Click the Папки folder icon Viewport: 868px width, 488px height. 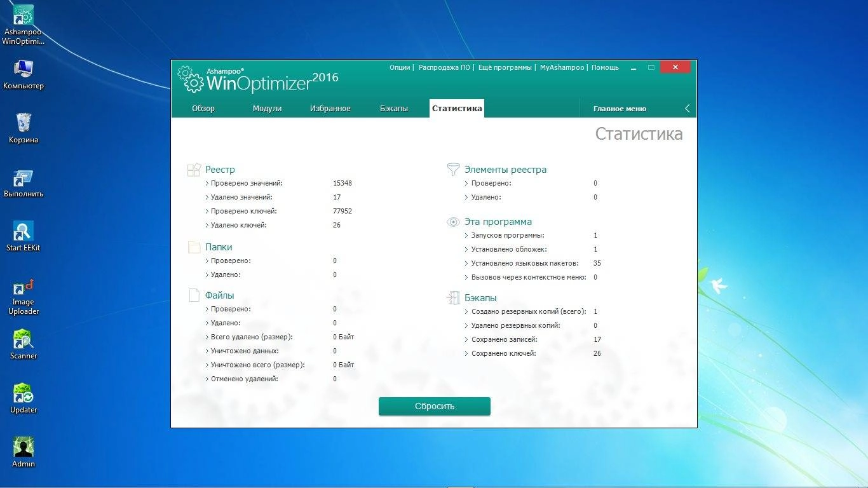[x=194, y=247]
